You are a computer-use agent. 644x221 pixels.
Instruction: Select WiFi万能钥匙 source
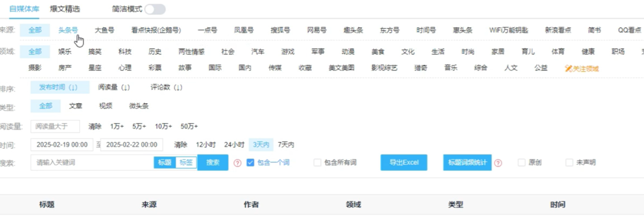pyautogui.click(x=509, y=30)
